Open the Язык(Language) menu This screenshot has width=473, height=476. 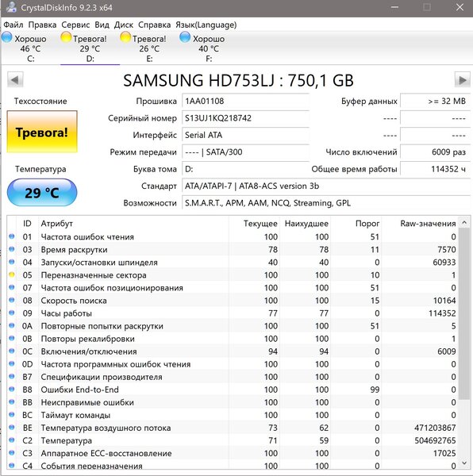point(206,25)
